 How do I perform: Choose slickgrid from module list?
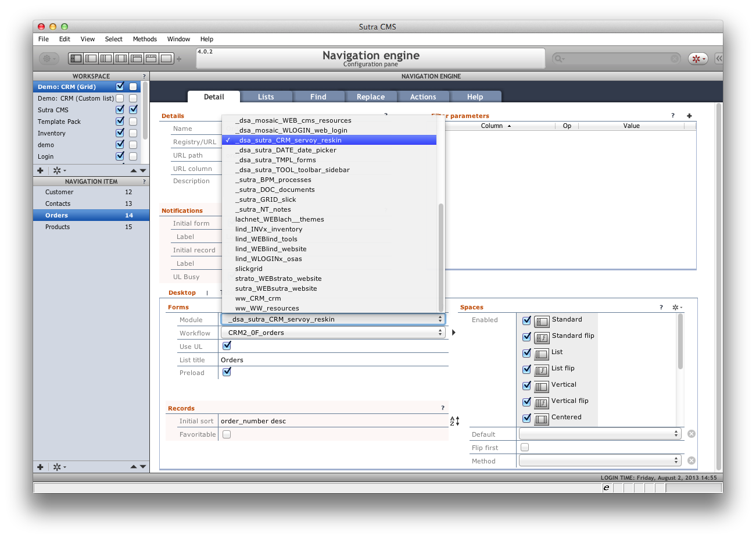point(329,269)
